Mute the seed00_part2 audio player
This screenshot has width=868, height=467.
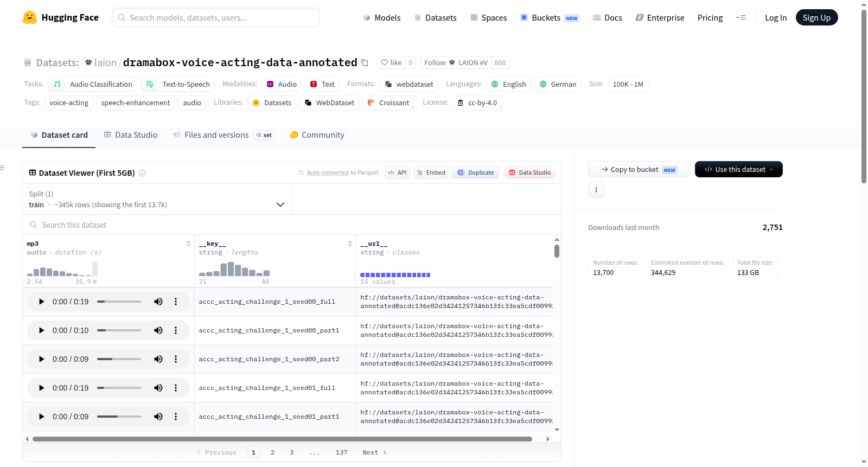click(x=158, y=359)
